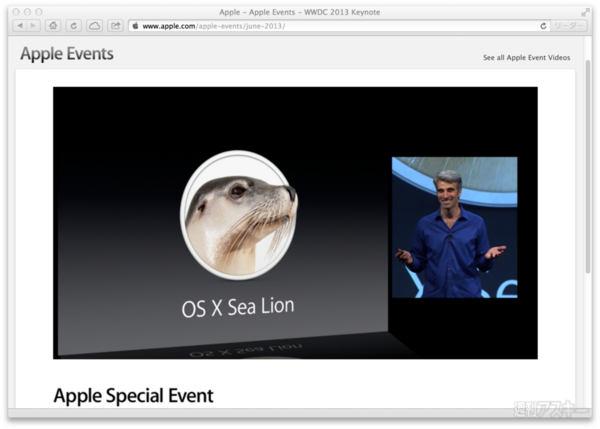This screenshot has height=429, width=600.
Task: Toggle the Reader button in address bar
Action: pyautogui.click(x=569, y=26)
